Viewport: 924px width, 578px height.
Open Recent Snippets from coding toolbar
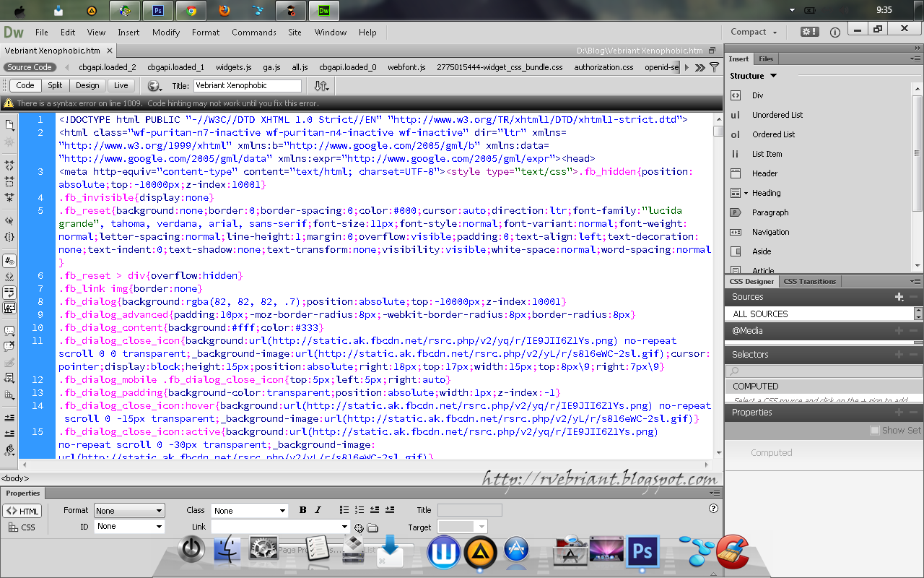pyautogui.click(x=9, y=378)
